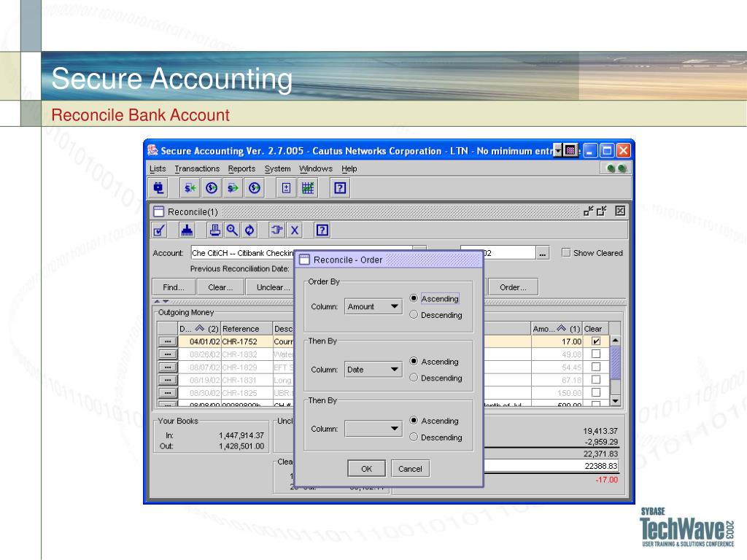Check the Clear box for the 150.00 row
The width and height of the screenshot is (747, 560).
(595, 393)
